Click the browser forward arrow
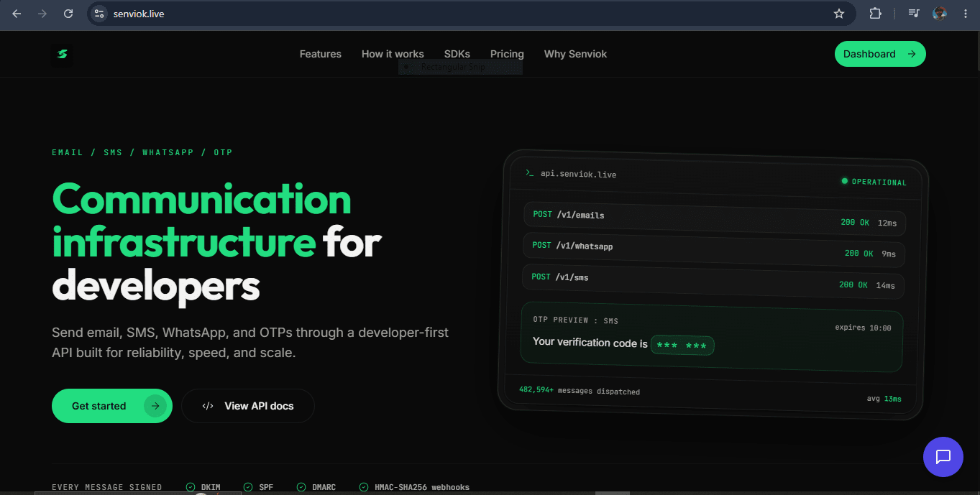The width and height of the screenshot is (980, 495). (x=42, y=14)
